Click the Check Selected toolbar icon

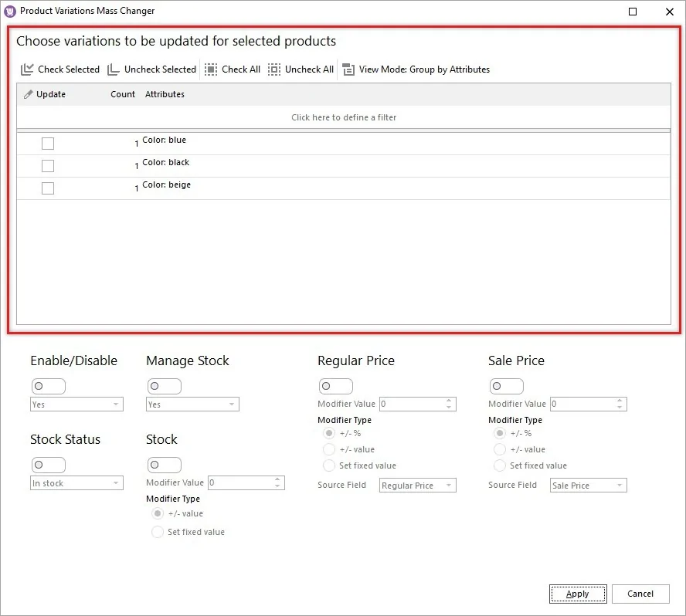click(25, 69)
